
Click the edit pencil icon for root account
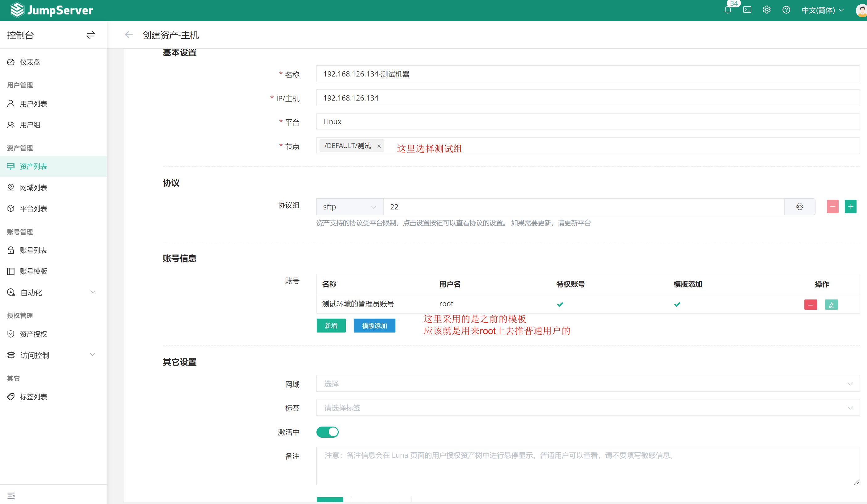click(x=831, y=304)
